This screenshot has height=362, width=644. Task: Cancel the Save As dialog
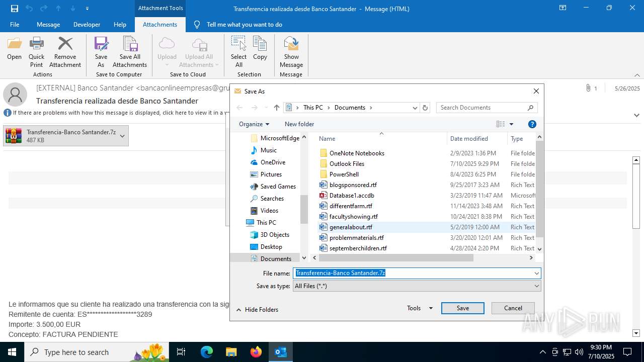(513, 308)
